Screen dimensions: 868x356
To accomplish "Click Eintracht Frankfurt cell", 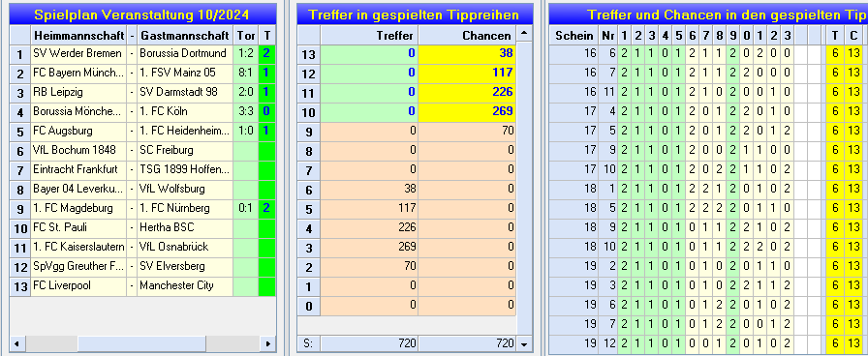I will tap(78, 169).
